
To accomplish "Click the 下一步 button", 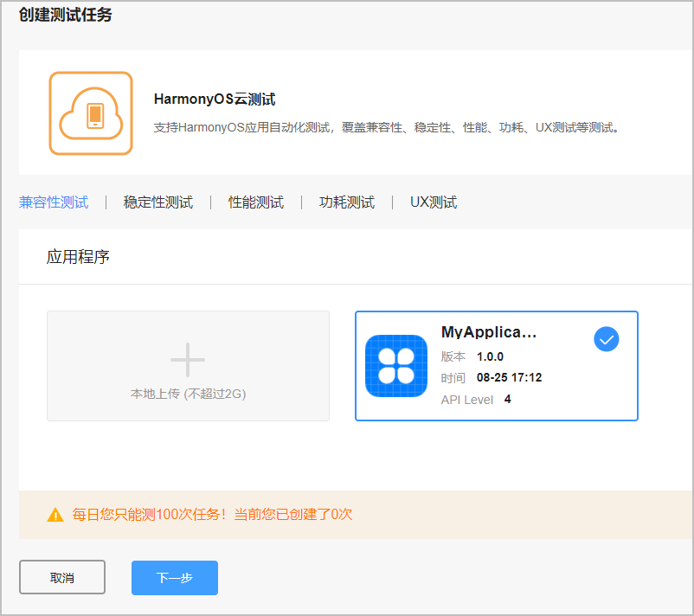I will tap(175, 578).
